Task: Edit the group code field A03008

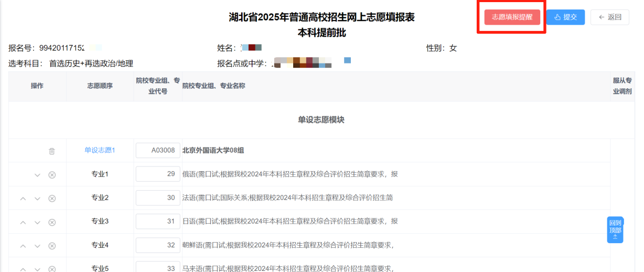Action: pos(158,150)
